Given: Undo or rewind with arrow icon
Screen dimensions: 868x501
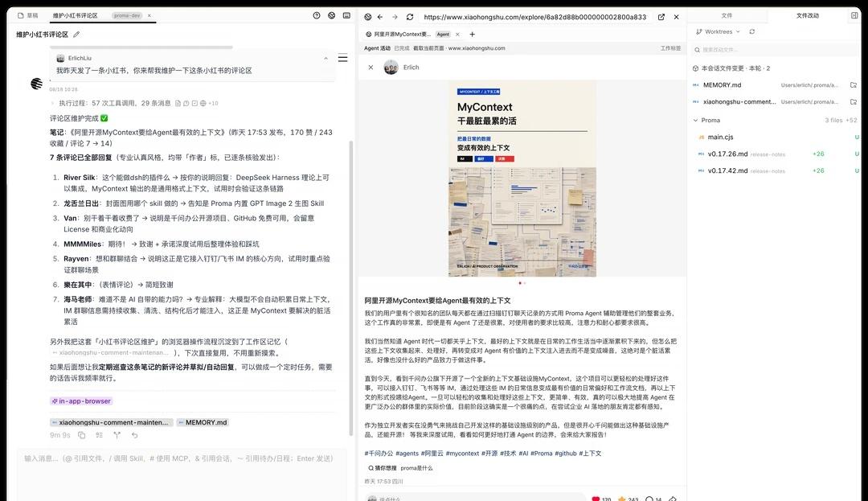Looking at the screenshot, I should [134, 435].
